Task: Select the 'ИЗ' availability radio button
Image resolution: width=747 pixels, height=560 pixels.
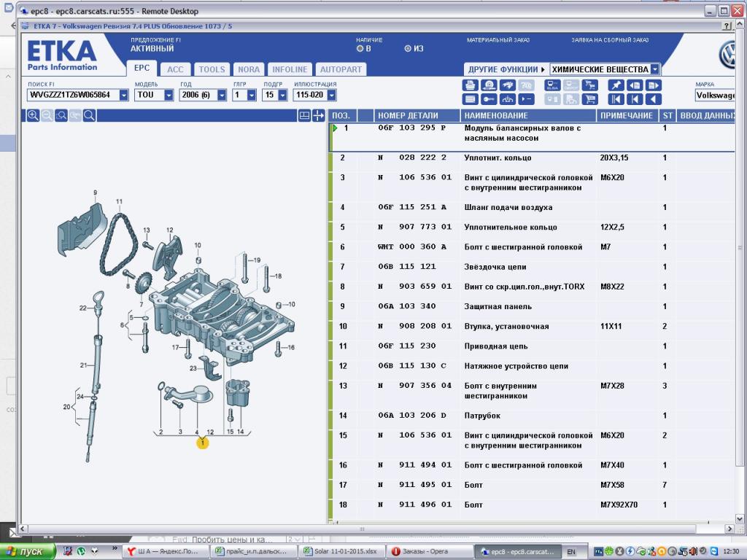Action: pos(408,49)
